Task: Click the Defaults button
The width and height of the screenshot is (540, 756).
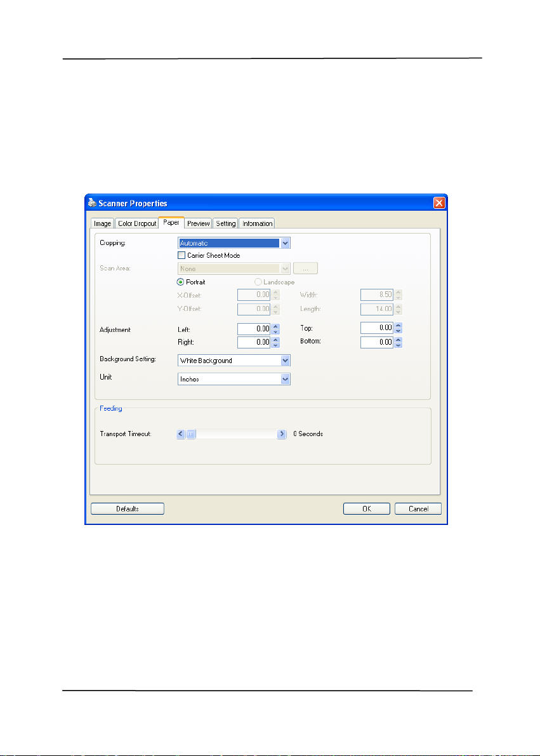Action: click(x=128, y=508)
